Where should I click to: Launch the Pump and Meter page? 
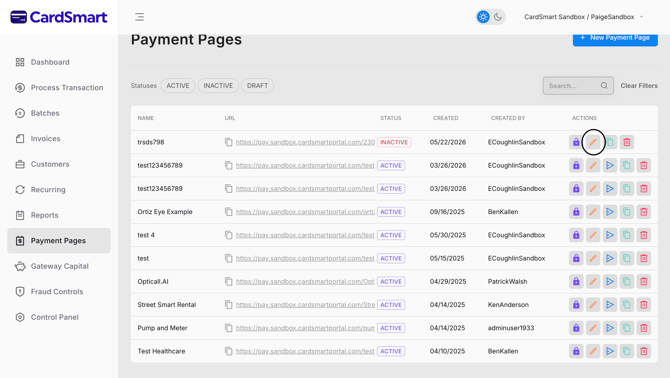click(x=610, y=328)
